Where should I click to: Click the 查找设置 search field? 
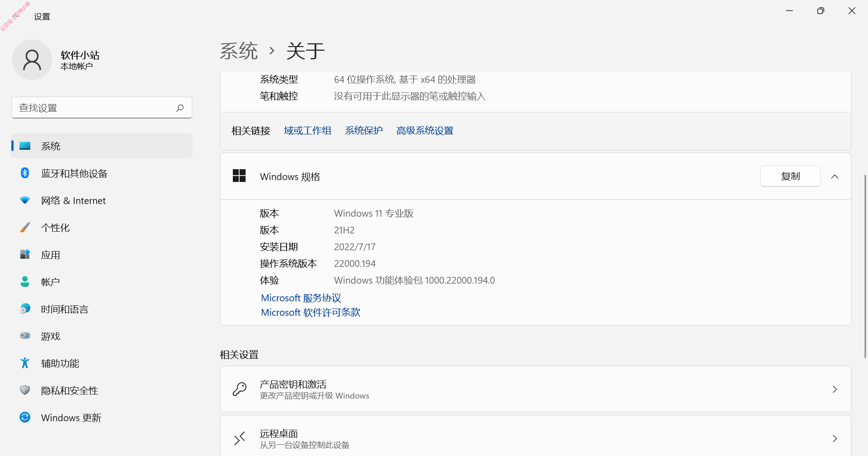click(x=102, y=108)
